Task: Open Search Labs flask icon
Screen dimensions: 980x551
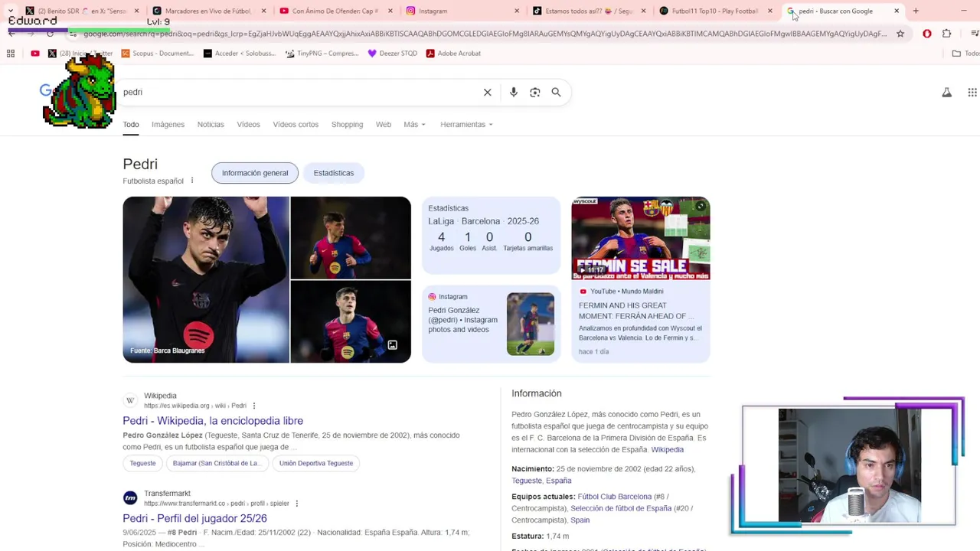Action: point(947,92)
